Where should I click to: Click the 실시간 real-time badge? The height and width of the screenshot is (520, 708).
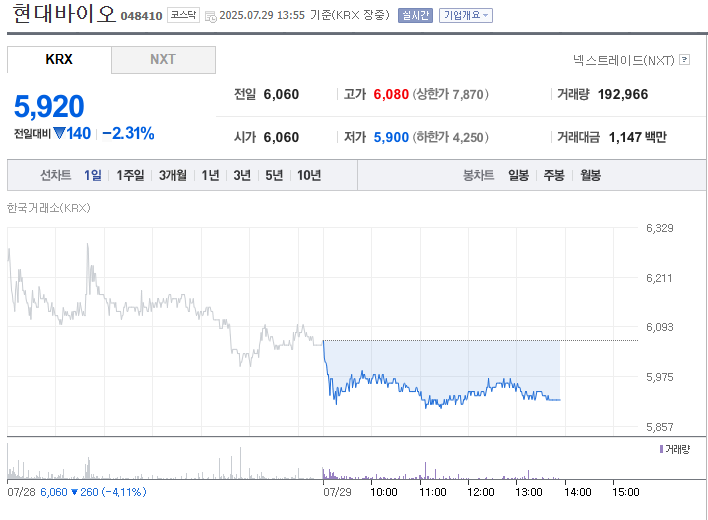[413, 16]
